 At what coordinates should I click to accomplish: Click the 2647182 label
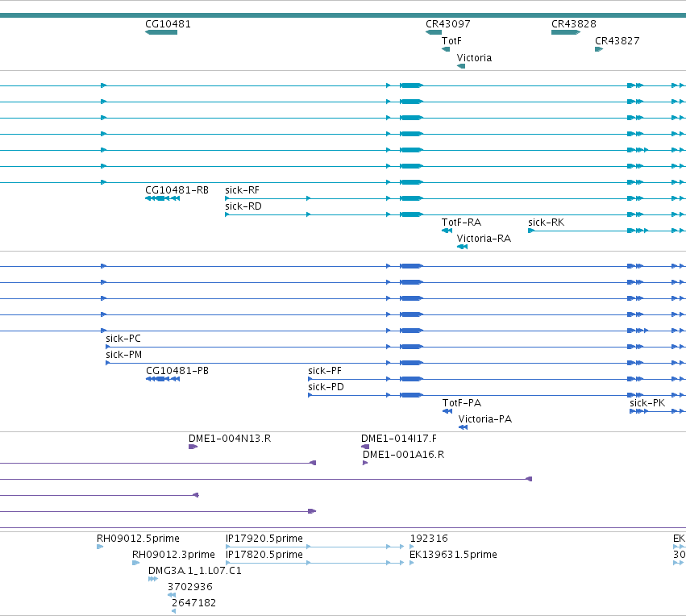click(x=193, y=603)
